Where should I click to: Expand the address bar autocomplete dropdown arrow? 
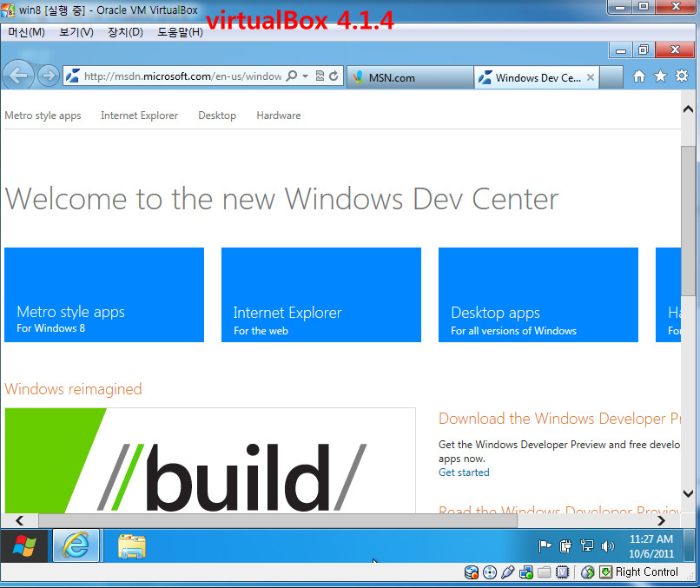click(x=305, y=76)
